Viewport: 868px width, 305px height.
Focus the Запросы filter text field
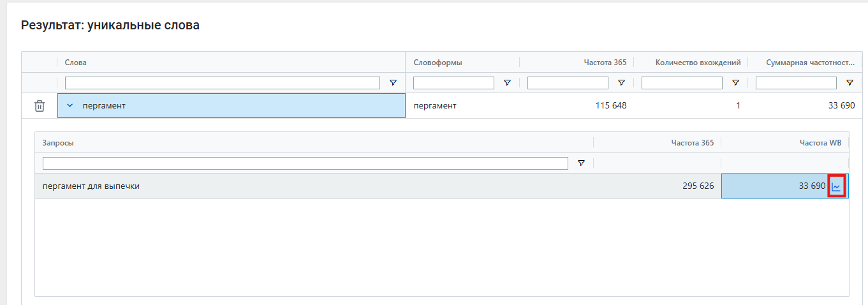[x=305, y=163]
